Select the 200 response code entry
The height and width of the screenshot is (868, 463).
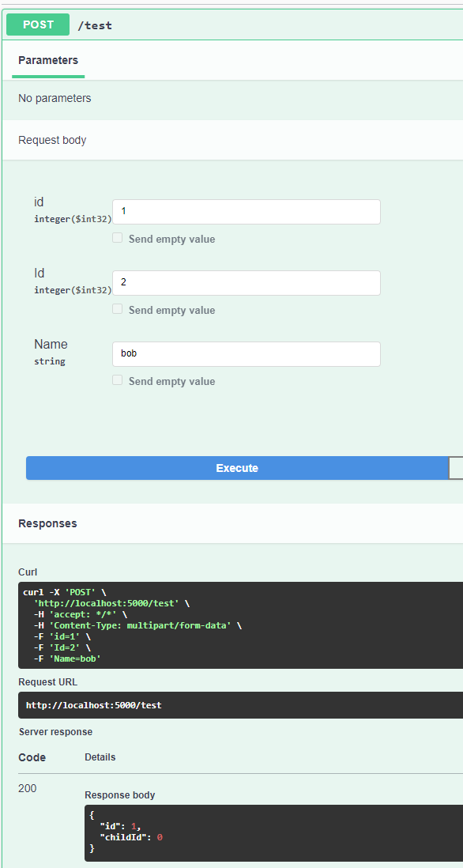(x=28, y=788)
